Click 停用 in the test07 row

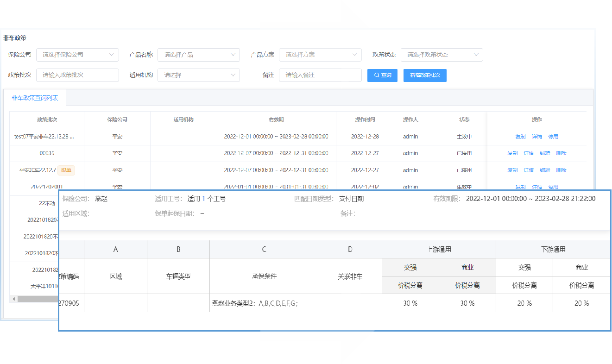pyautogui.click(x=553, y=137)
